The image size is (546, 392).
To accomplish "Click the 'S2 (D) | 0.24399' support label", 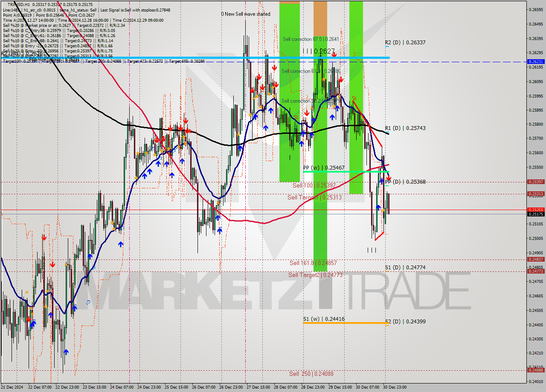I will 405,322.
